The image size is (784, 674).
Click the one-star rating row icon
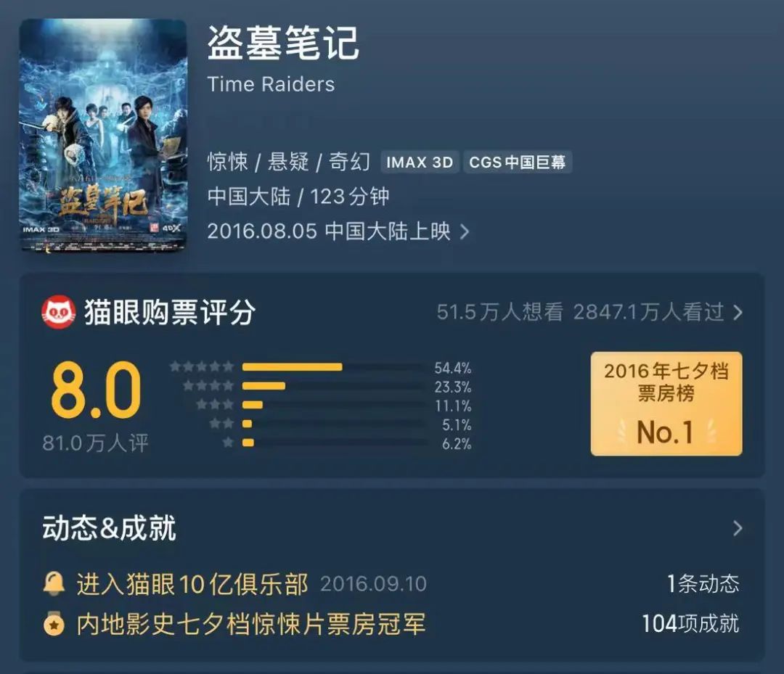(228, 443)
